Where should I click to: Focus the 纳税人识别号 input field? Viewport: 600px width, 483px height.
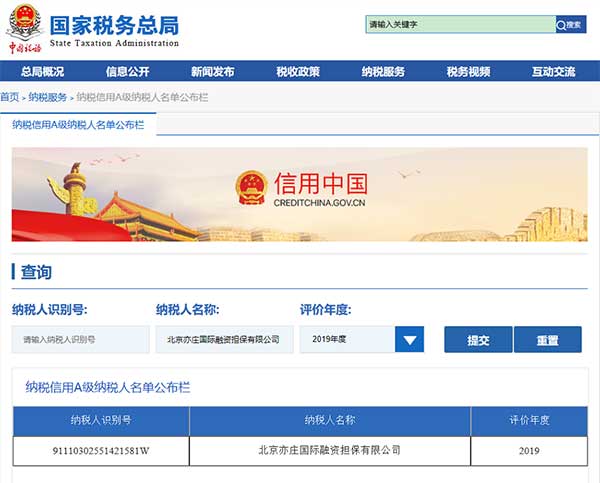point(80,339)
